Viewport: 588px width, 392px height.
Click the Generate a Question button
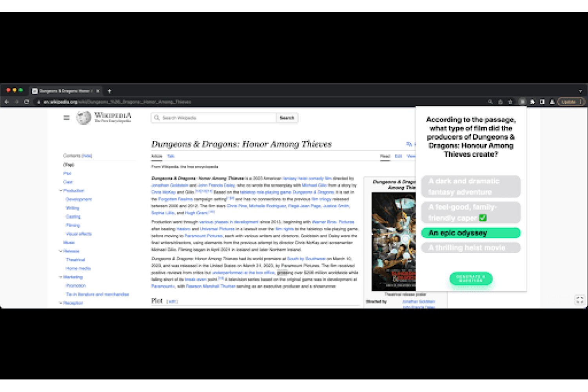click(x=471, y=278)
